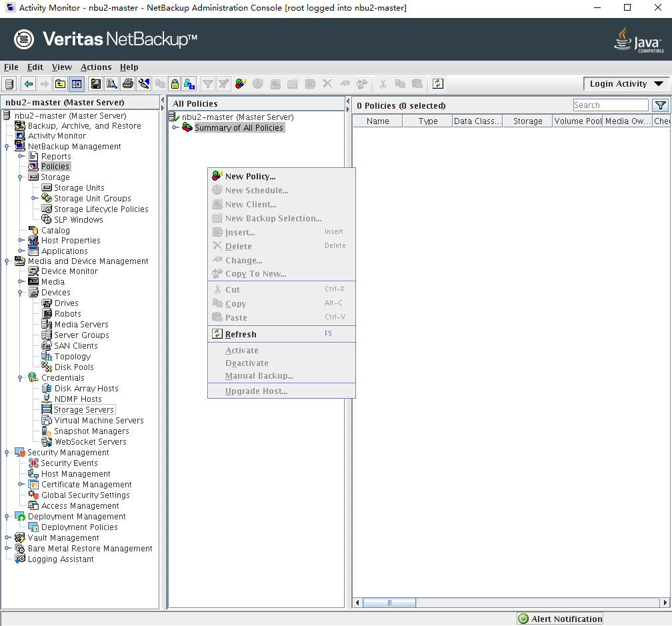Click the filter funnel beside the Search box
This screenshot has height=626, width=672.
[x=660, y=105]
